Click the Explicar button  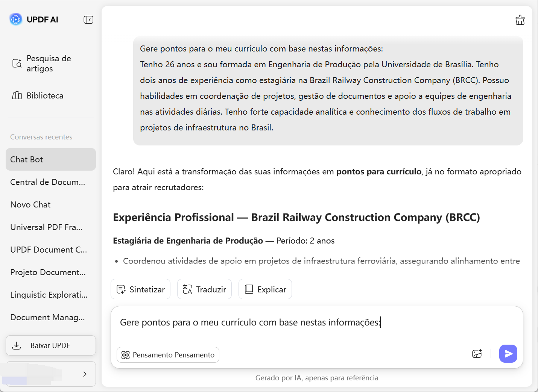click(265, 289)
